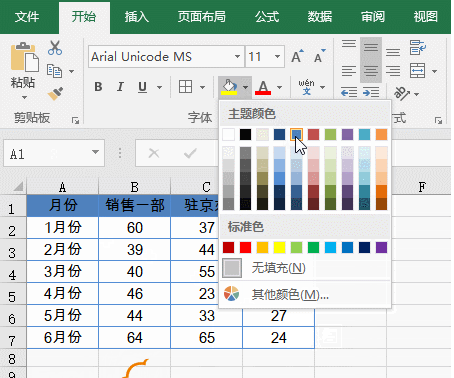Open the font size dropdown
Image resolution: width=454 pixels, height=378 pixels.
pos(277,56)
